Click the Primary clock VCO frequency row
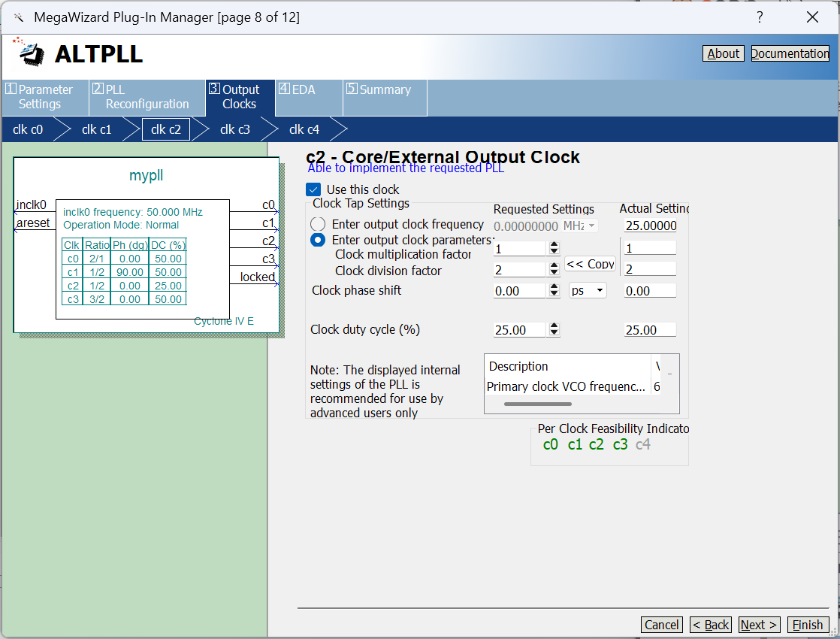 point(573,386)
